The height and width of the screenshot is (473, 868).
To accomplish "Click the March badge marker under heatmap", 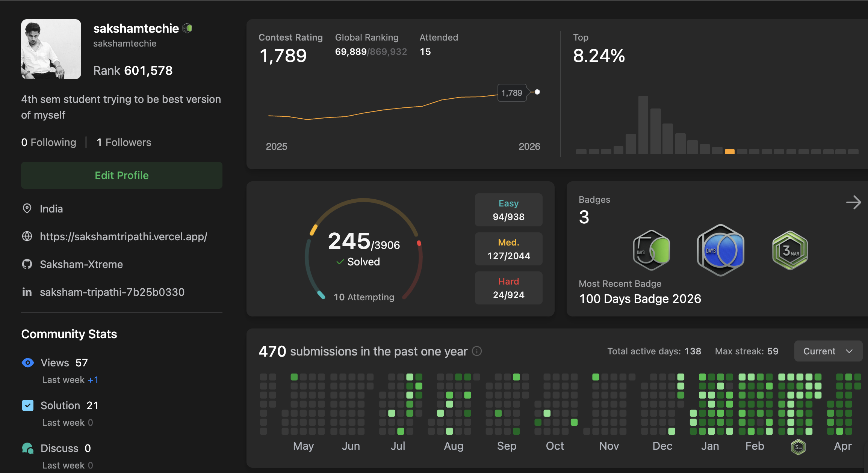I will pyautogui.click(x=798, y=447).
